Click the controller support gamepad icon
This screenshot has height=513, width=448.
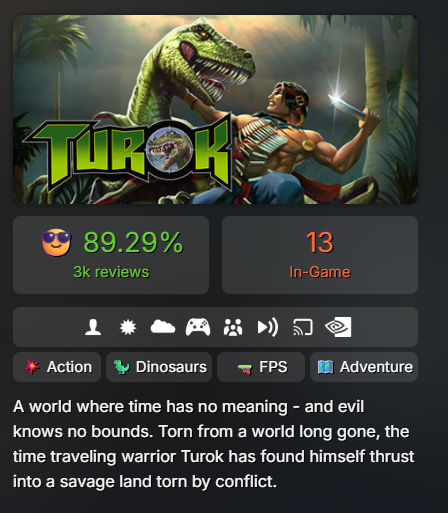pyautogui.click(x=198, y=327)
